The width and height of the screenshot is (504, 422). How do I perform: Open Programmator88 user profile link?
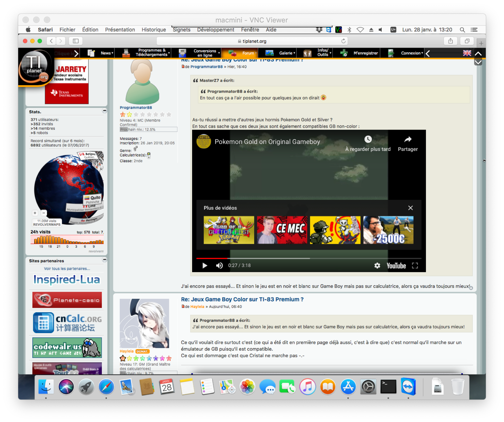136,108
